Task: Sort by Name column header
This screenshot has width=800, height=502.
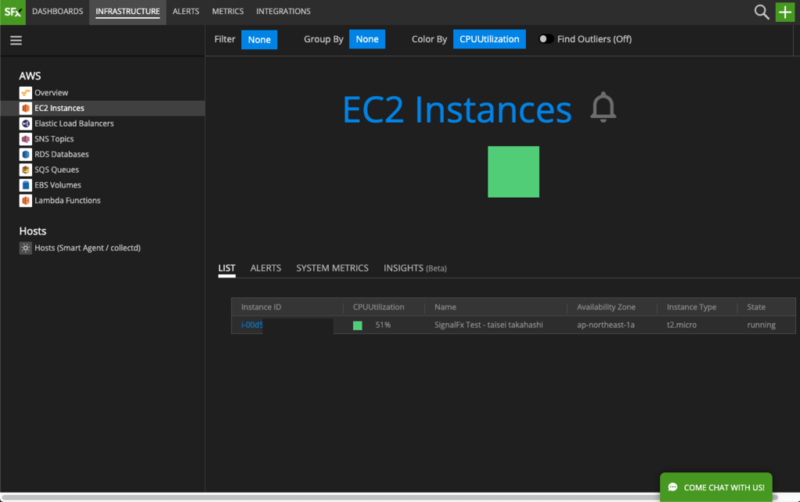Action: pyautogui.click(x=445, y=307)
